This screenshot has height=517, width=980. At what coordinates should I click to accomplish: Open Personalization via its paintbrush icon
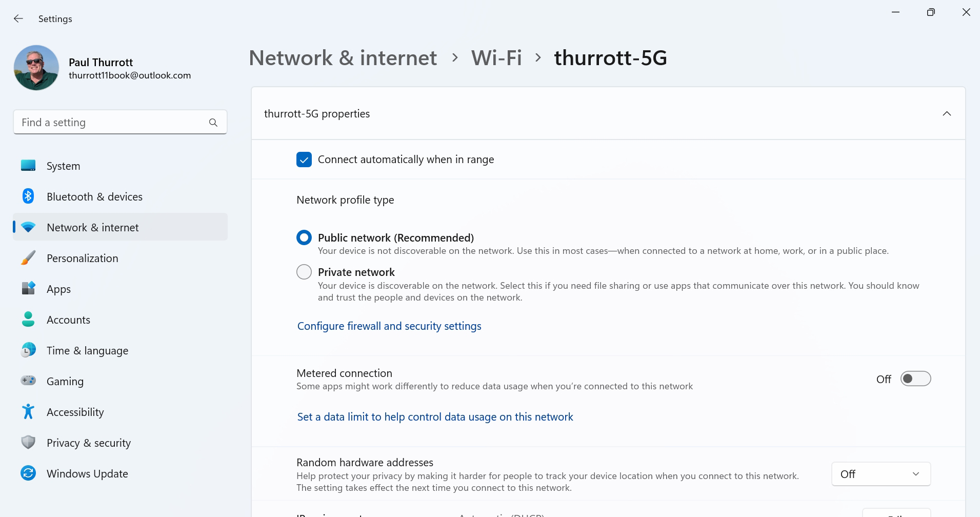28,258
